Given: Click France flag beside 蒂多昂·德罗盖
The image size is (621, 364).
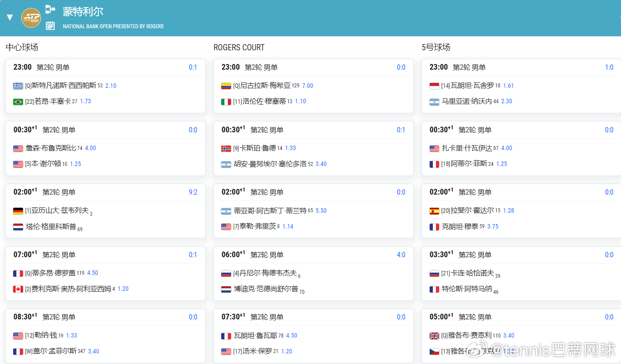Looking at the screenshot, I should (18, 274).
